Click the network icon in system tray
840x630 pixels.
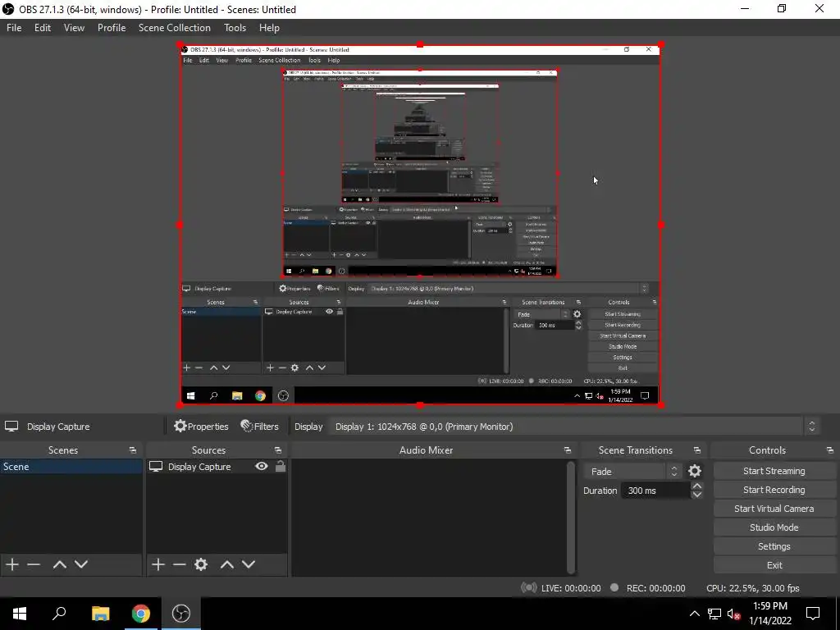(x=714, y=614)
